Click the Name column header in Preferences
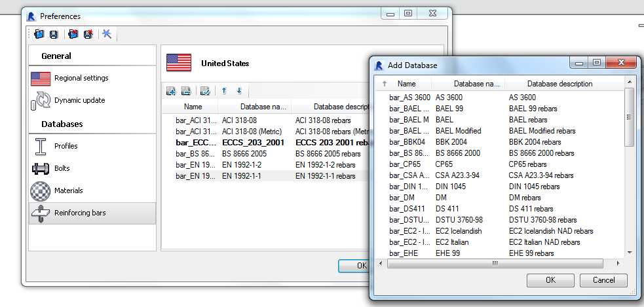The height and width of the screenshot is (307, 644). point(193,107)
